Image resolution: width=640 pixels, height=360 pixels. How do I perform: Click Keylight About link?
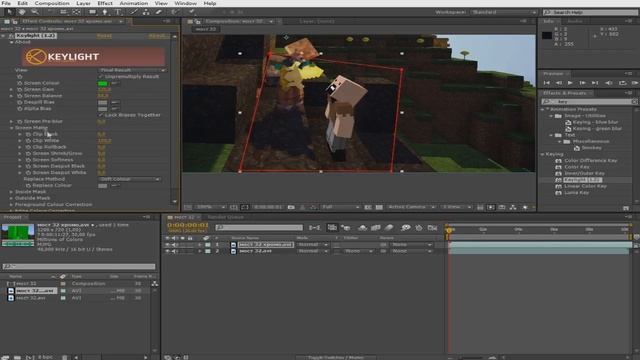click(157, 36)
